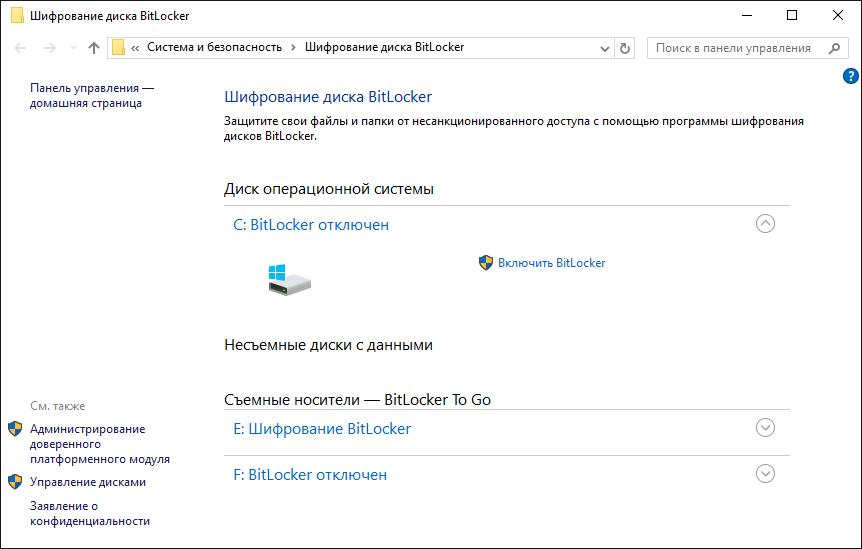This screenshot has height=549, width=862.
Task: Click shield icon next to Управление дисками
Action: [x=15, y=482]
